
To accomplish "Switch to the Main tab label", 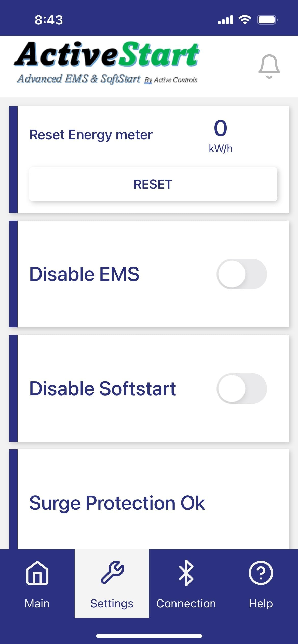I will tap(37, 603).
